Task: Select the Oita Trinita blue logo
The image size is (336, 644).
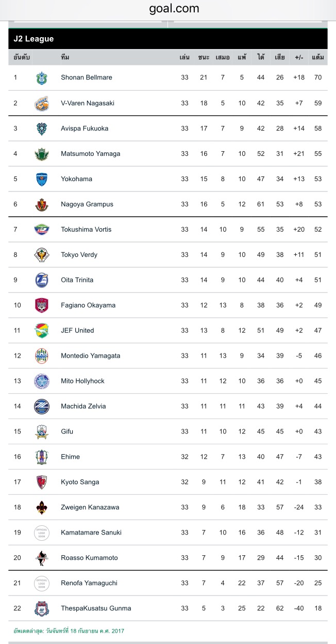Action: [x=41, y=280]
